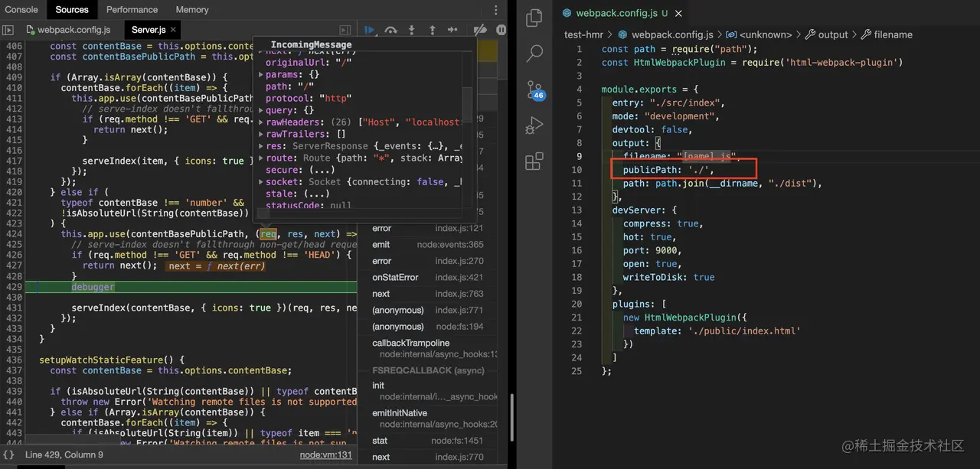This screenshot has width=980, height=469.
Task: Close webpack.config.js tab in VS Code
Action: [x=678, y=13]
